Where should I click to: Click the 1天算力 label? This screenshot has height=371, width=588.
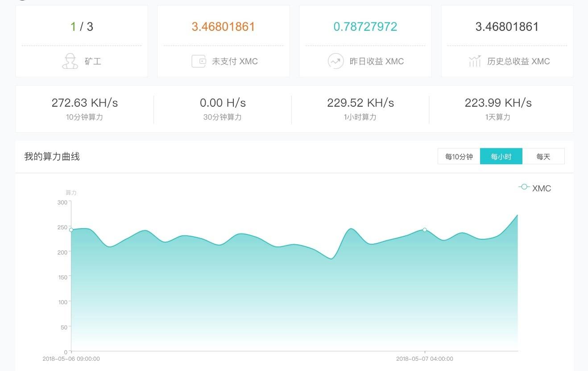point(498,117)
